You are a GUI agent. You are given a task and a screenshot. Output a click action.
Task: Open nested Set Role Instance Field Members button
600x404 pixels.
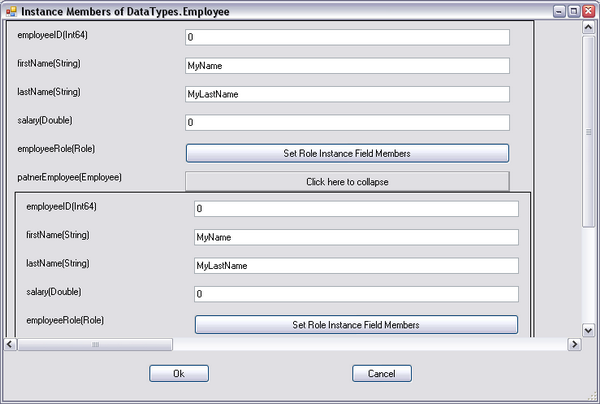click(356, 324)
